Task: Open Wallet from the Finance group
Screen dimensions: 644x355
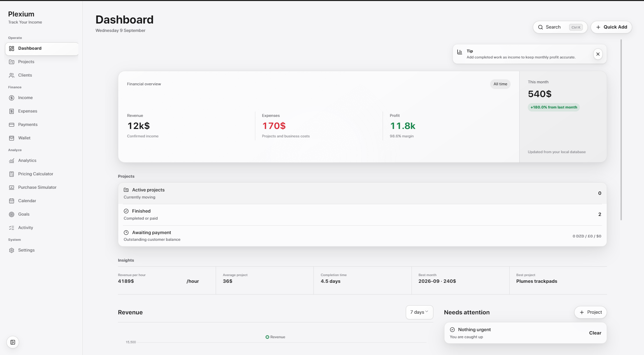Action: click(x=42, y=138)
